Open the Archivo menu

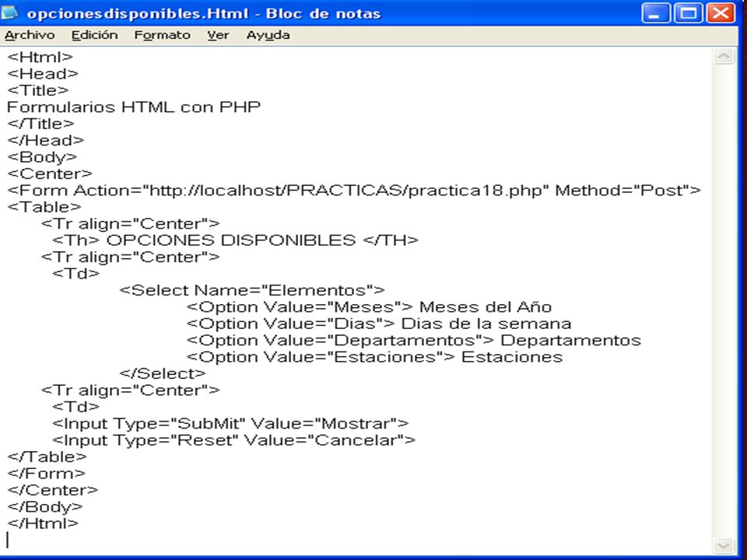(x=30, y=35)
